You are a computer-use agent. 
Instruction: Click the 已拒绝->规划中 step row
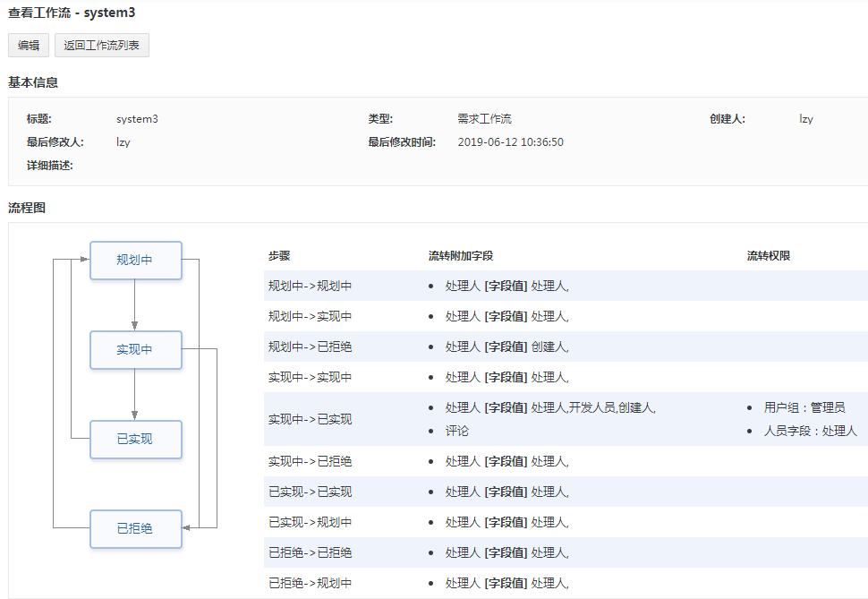click(x=566, y=583)
